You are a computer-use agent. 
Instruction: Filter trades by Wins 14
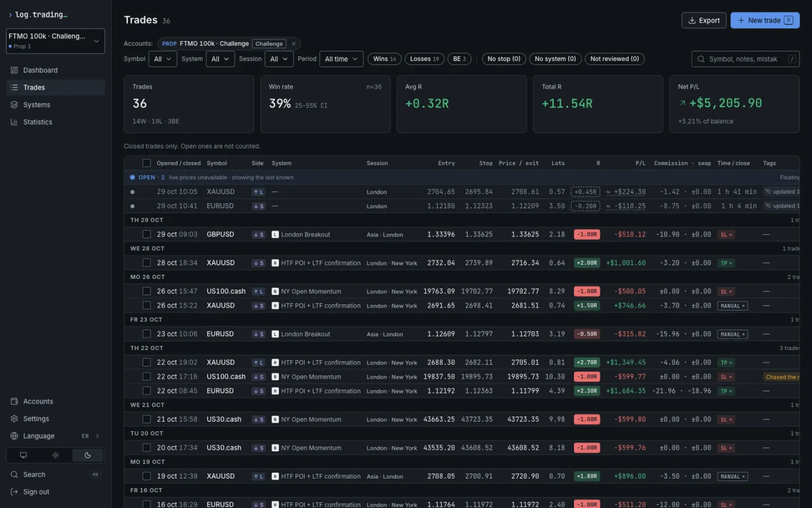pyautogui.click(x=385, y=59)
